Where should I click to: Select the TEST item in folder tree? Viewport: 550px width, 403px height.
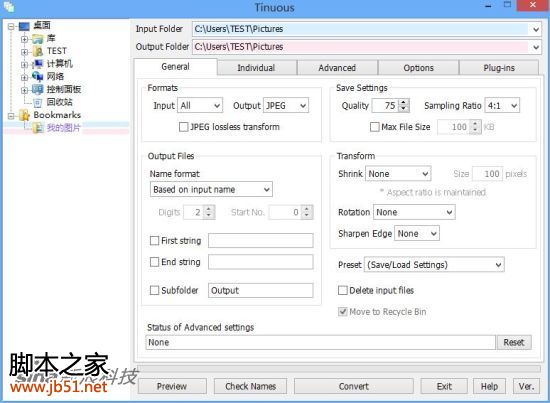pyautogui.click(x=57, y=51)
